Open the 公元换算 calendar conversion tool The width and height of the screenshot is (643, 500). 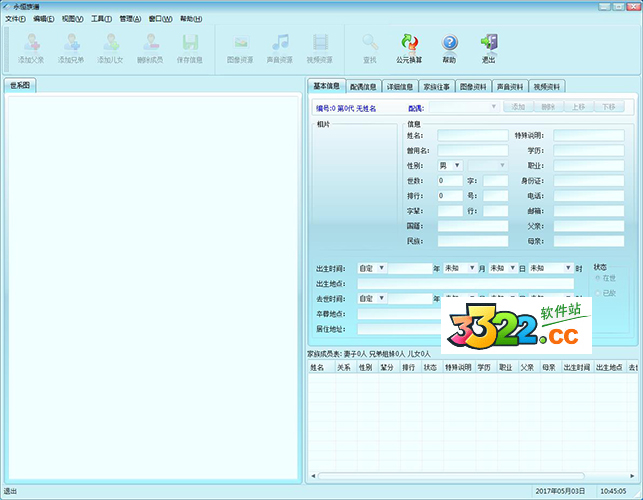point(409,46)
